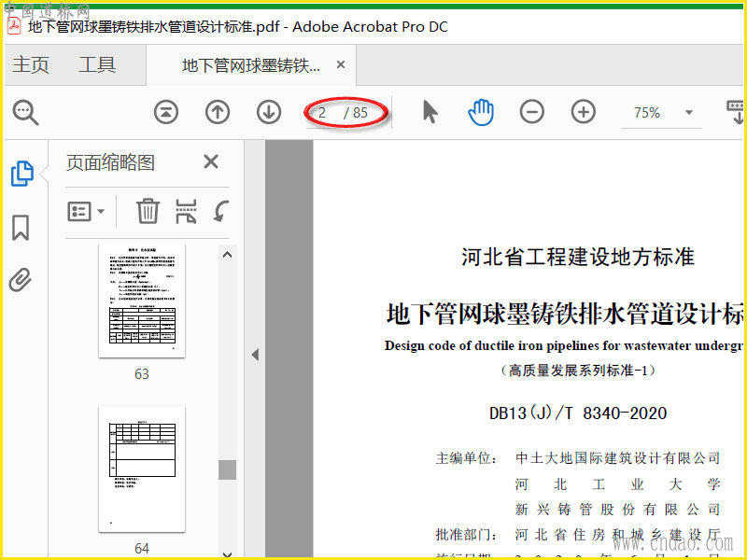Click the insert/split pages icon
This screenshot has height=560, width=747.
186,212
